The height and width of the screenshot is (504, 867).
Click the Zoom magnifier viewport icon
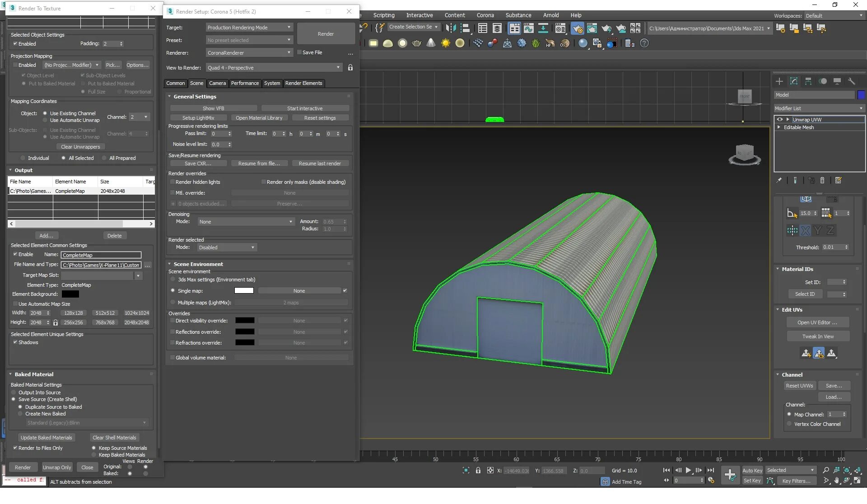pos(826,470)
